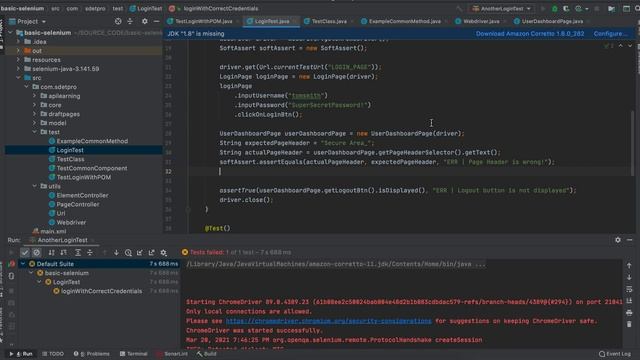
Task: Open the Terminal tool window tab
Action: click(x=133, y=354)
